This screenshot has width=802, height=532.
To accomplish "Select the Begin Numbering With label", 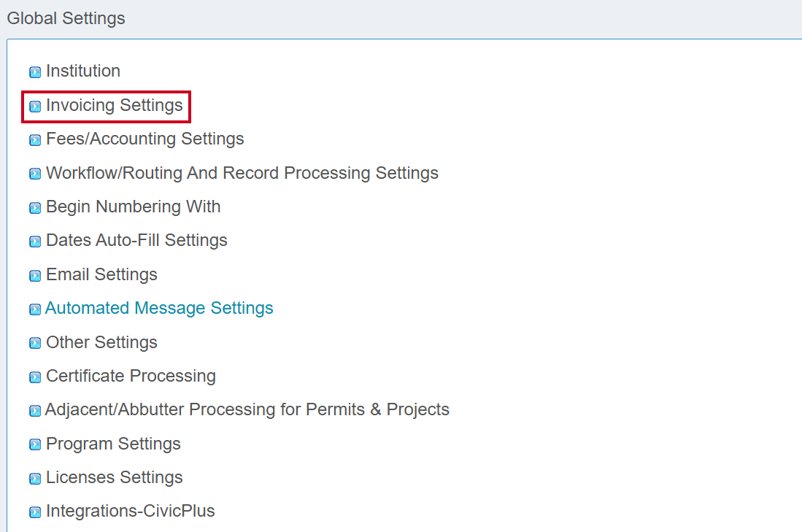I will (133, 207).
